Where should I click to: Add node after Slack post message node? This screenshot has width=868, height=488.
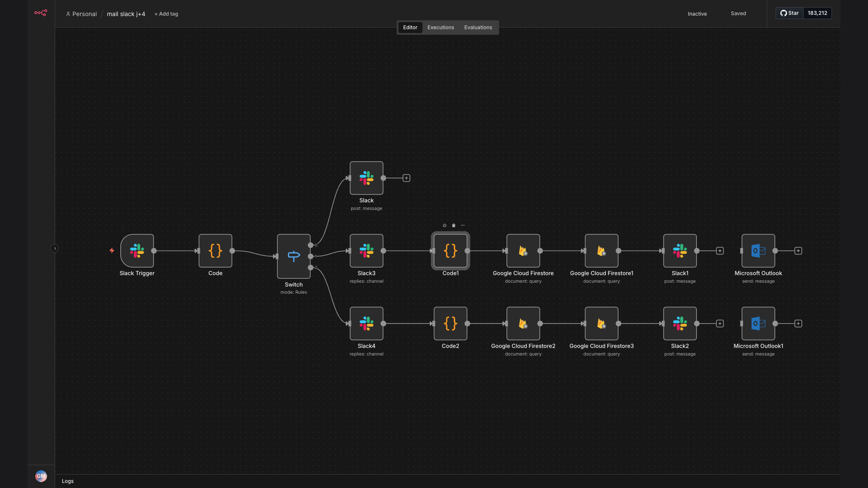click(x=406, y=178)
